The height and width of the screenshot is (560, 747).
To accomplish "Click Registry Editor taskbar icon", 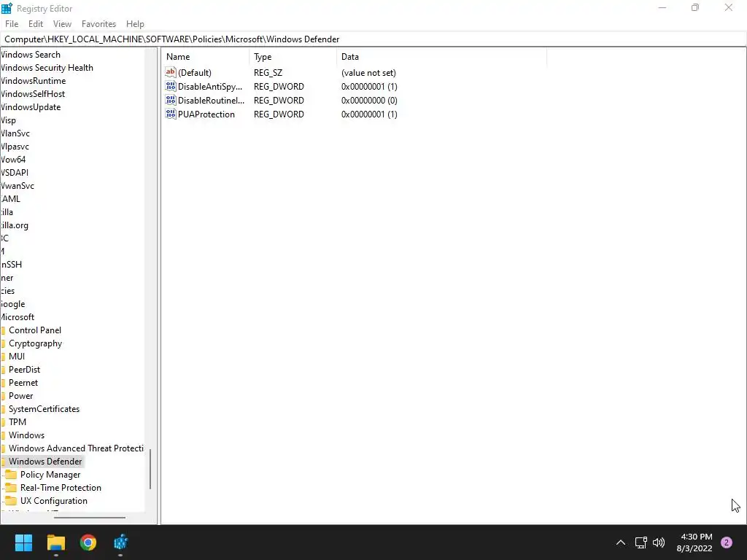I will pos(120,542).
